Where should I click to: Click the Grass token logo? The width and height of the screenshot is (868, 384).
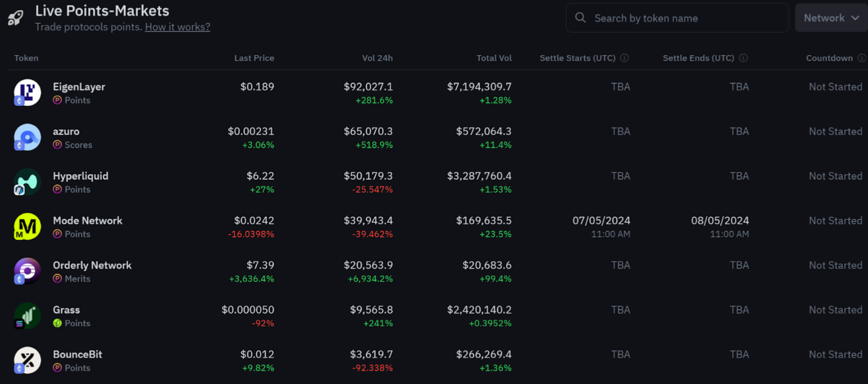click(27, 316)
